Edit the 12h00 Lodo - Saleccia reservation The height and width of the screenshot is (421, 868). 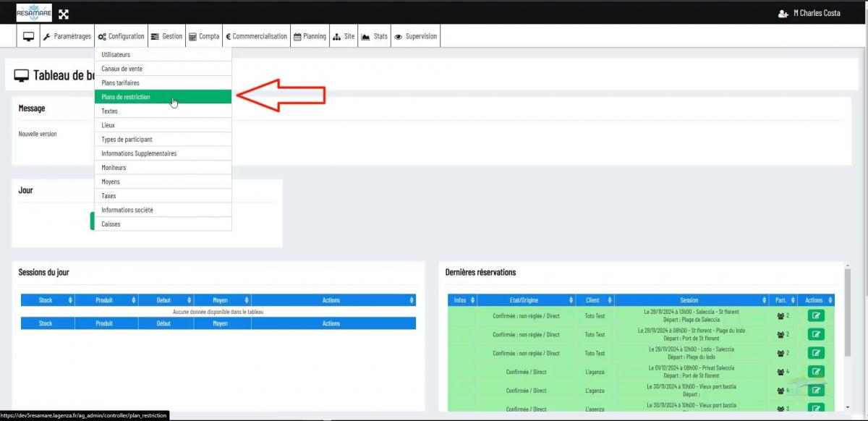(816, 353)
